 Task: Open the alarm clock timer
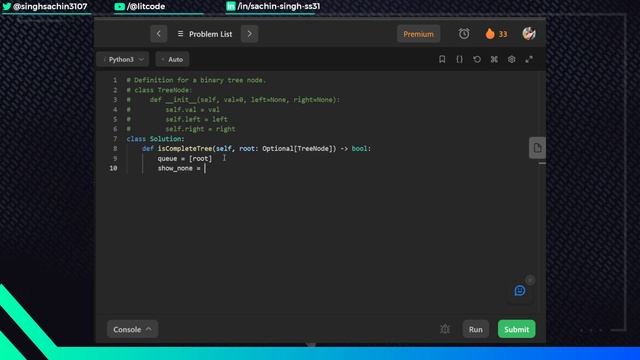pyautogui.click(x=464, y=34)
